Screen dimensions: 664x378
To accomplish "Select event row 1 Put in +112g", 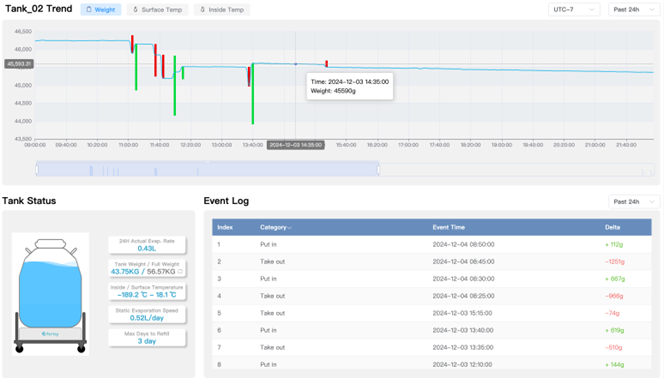I will [x=432, y=245].
